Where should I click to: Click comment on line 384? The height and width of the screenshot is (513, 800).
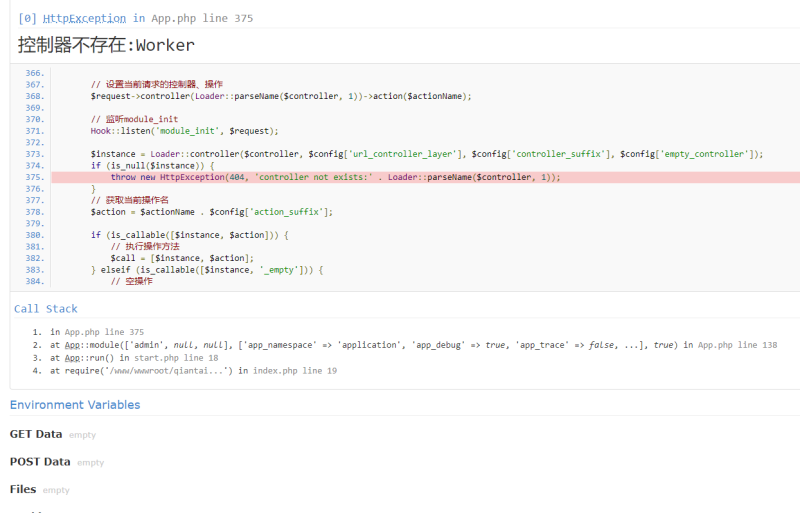[132, 281]
